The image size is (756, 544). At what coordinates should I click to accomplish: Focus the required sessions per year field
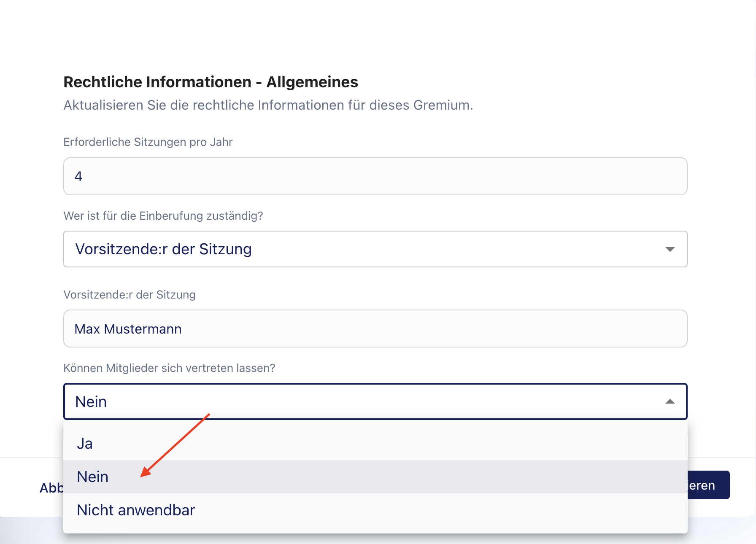375,176
